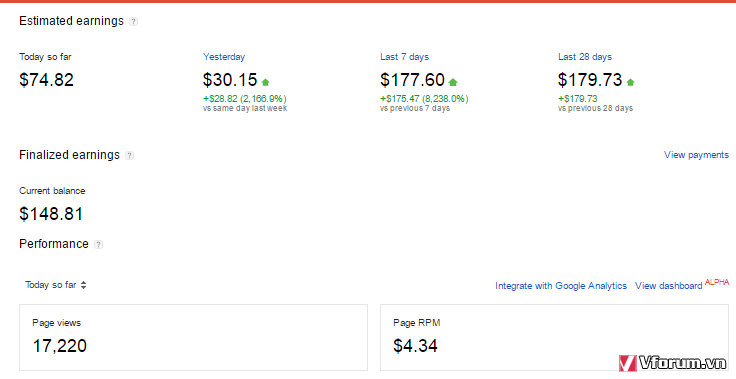Click Page RPM value $4.34
The height and width of the screenshot is (379, 736).
pos(415,346)
